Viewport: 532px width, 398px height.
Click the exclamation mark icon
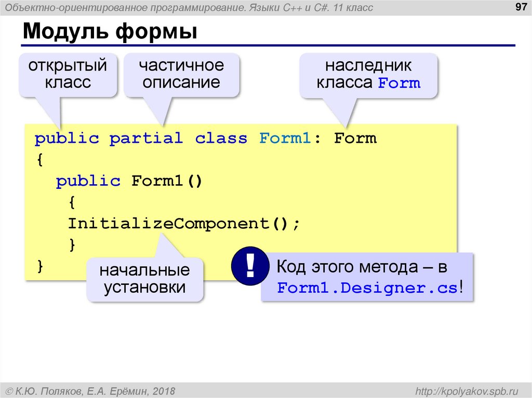pos(250,266)
